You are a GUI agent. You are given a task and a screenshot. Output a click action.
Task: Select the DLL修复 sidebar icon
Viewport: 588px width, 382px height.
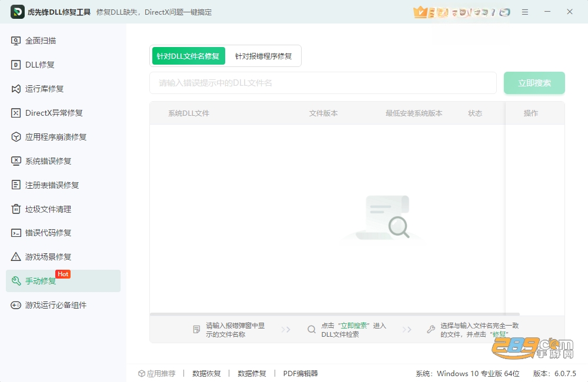coord(16,65)
